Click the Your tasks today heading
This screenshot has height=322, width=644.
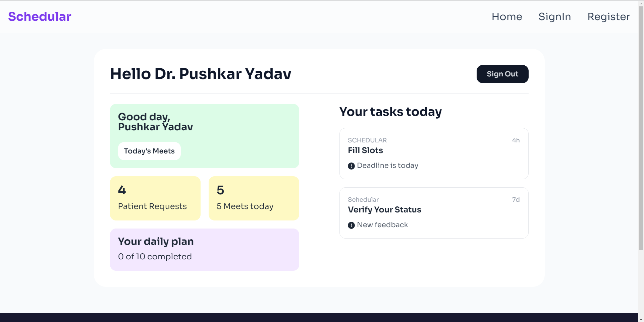pos(390,112)
